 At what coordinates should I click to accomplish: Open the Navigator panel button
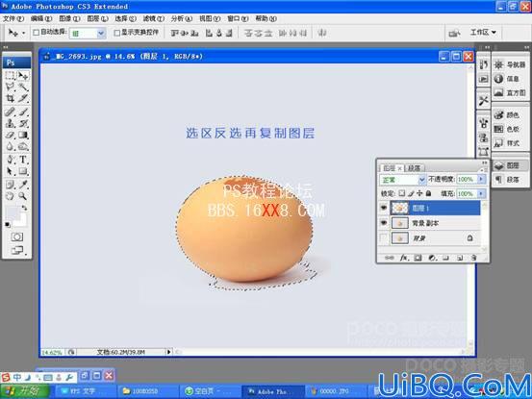pyautogui.click(x=510, y=64)
